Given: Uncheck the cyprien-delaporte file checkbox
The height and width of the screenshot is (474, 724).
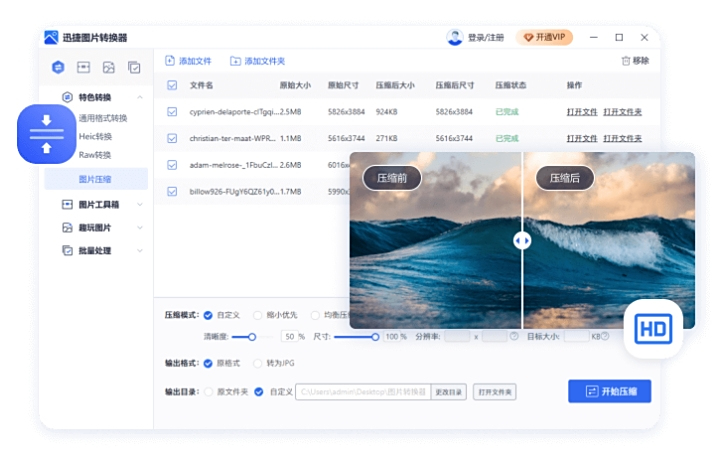Looking at the screenshot, I should 172,112.
